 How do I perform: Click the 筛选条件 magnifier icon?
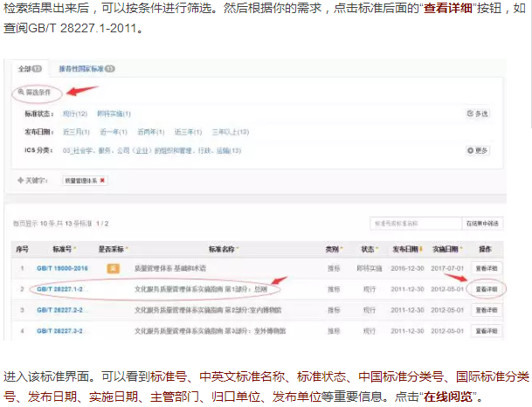19,92
